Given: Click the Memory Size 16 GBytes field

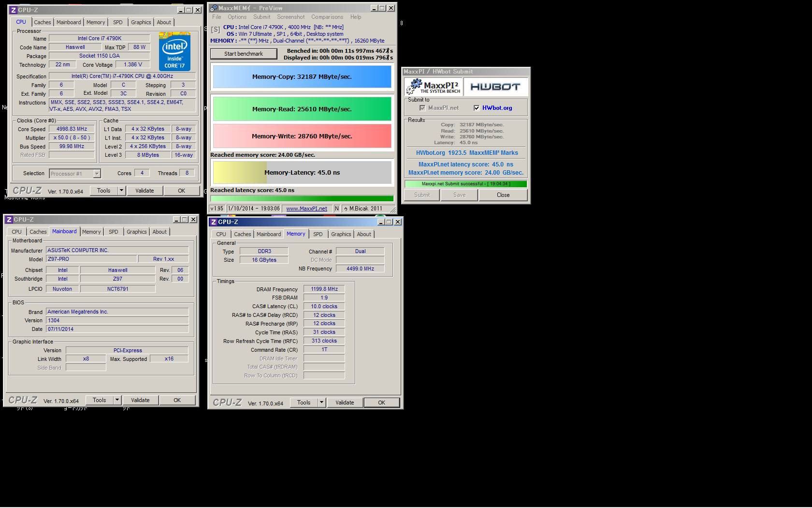Looking at the screenshot, I should [x=264, y=260].
